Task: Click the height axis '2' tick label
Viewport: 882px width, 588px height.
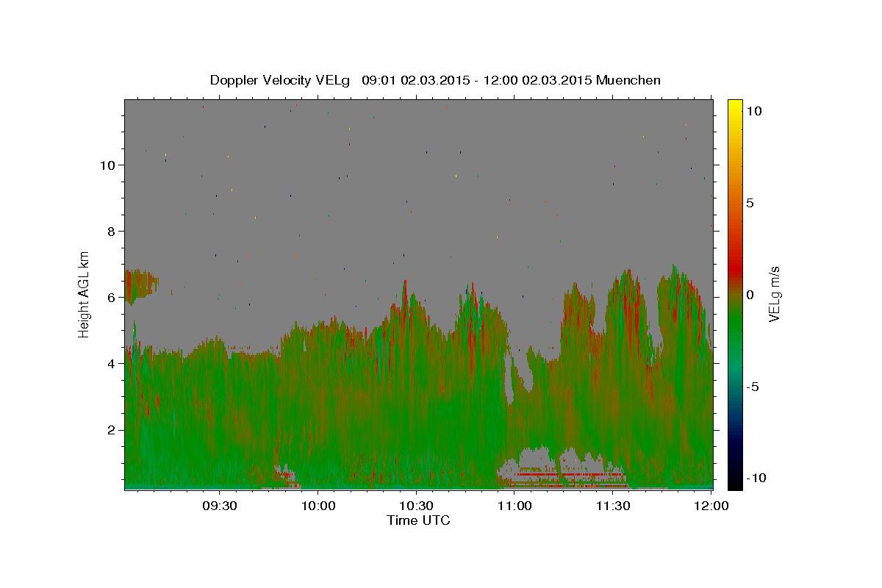Action: [112, 430]
